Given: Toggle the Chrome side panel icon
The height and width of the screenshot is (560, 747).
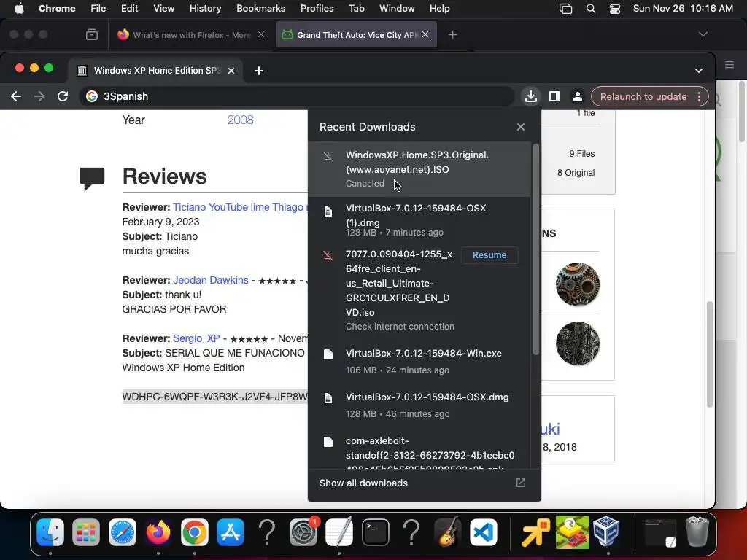Looking at the screenshot, I should click(554, 97).
